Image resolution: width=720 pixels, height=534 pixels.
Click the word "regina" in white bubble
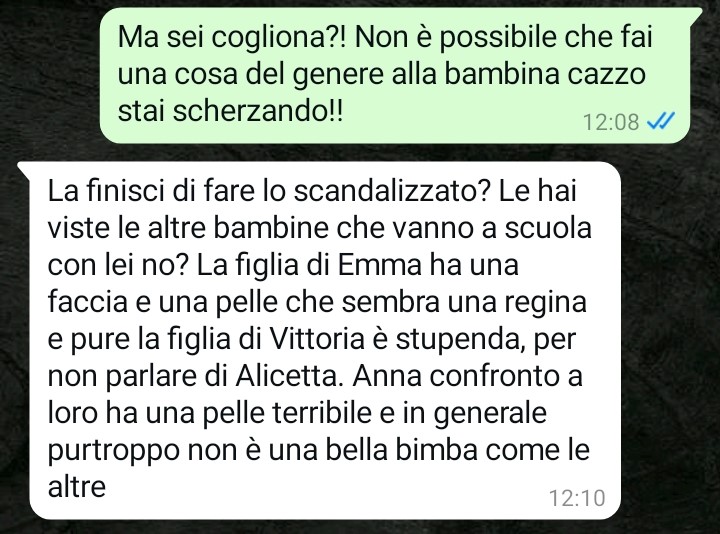pyautogui.click(x=546, y=303)
